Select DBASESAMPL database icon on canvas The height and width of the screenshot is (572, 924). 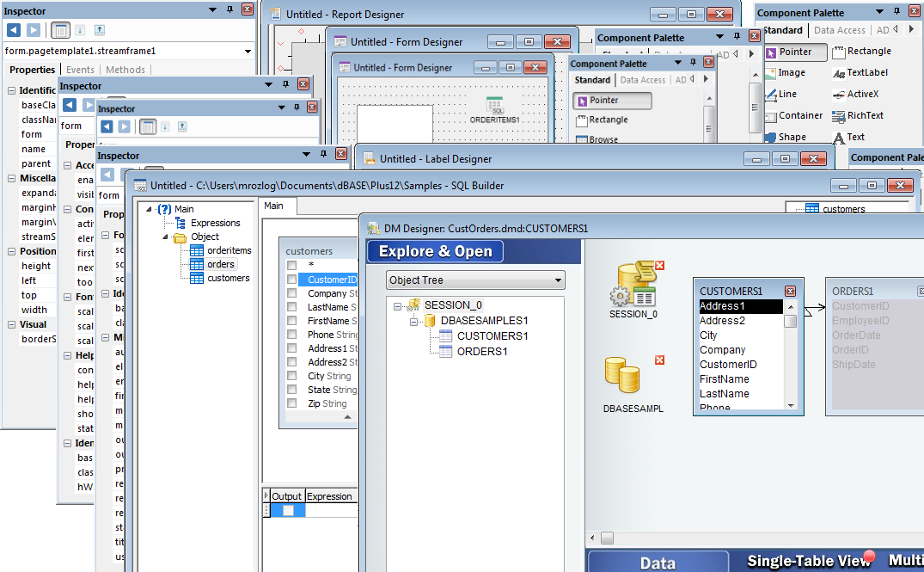pos(621,375)
